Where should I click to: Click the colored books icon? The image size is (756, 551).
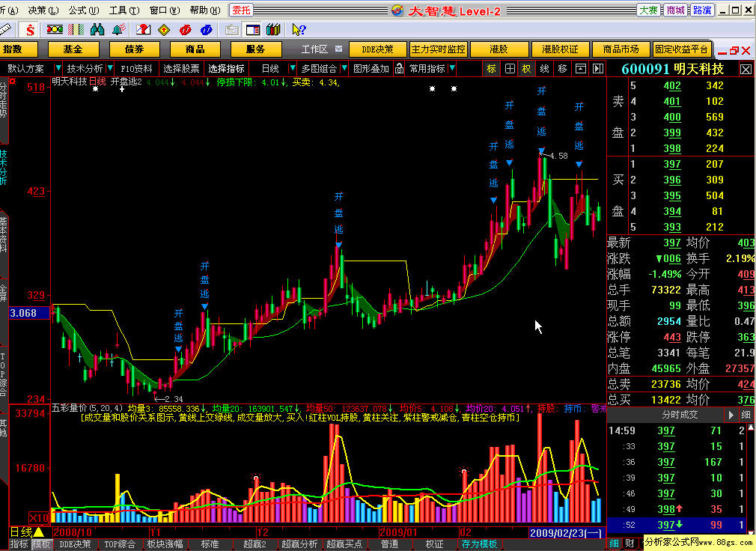[x=273, y=30]
